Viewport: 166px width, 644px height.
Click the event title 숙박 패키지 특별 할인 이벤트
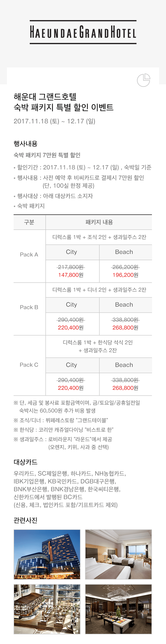(x=64, y=107)
